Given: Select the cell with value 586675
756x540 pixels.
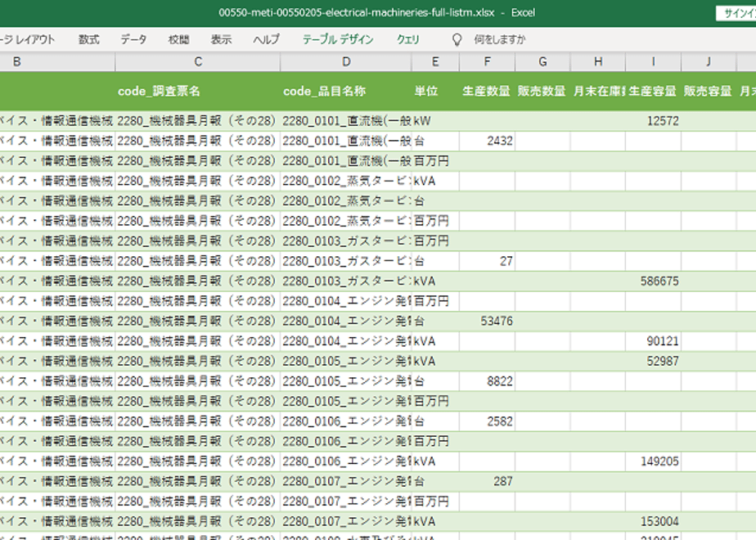Looking at the screenshot, I should point(653,281).
